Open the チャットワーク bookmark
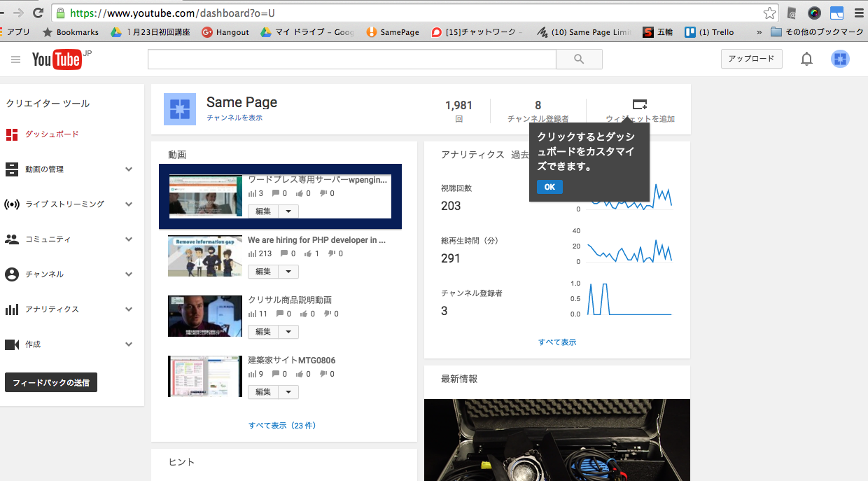868x481 pixels. [477, 32]
